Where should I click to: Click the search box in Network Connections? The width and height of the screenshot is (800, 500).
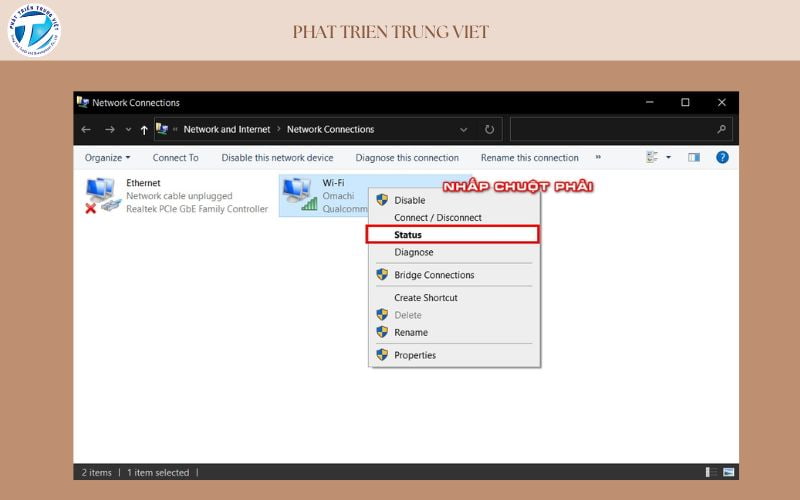tap(615, 129)
